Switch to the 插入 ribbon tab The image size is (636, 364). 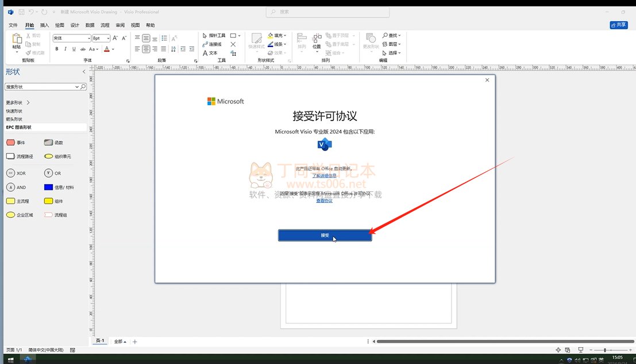pyautogui.click(x=44, y=25)
